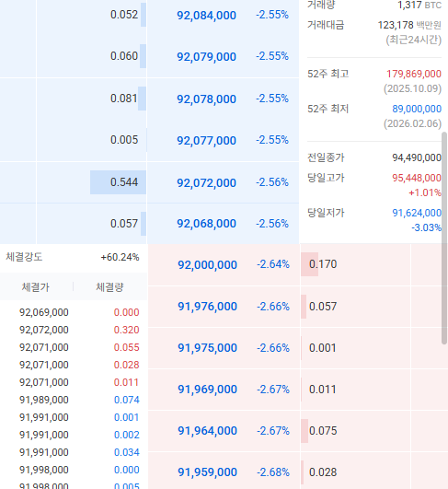
Task: Select bid price 92,000,000
Action: 207,265
